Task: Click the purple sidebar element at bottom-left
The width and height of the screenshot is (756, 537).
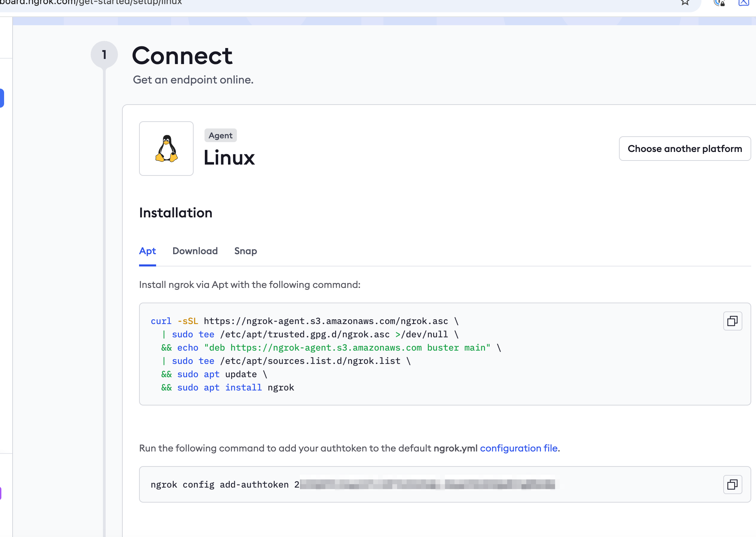Action: (1, 493)
